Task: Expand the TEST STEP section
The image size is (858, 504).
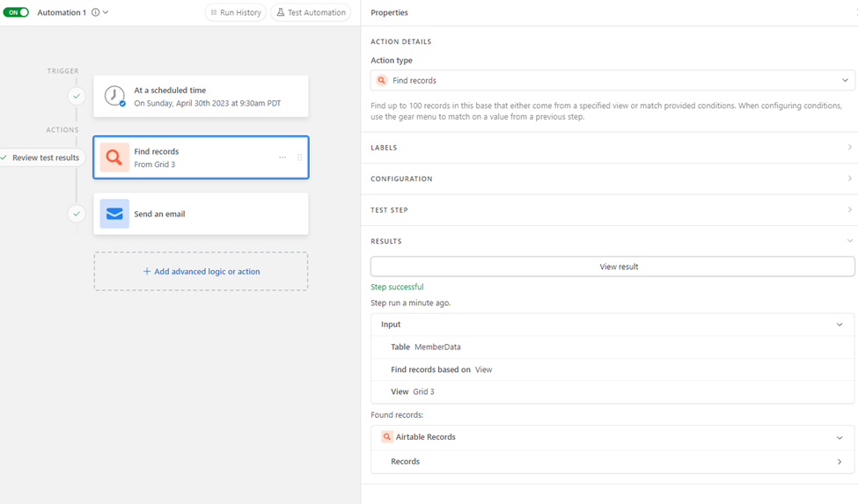Action: click(610, 210)
